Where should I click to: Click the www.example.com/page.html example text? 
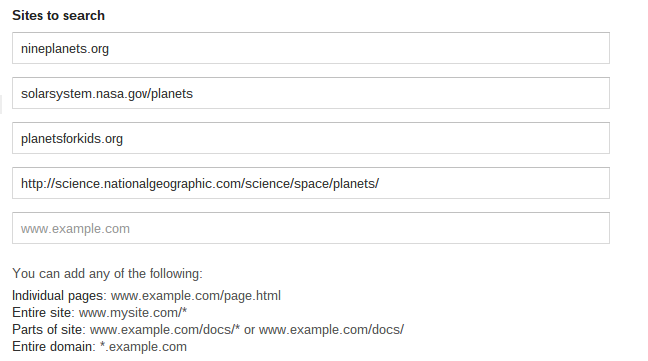pyautogui.click(x=196, y=296)
